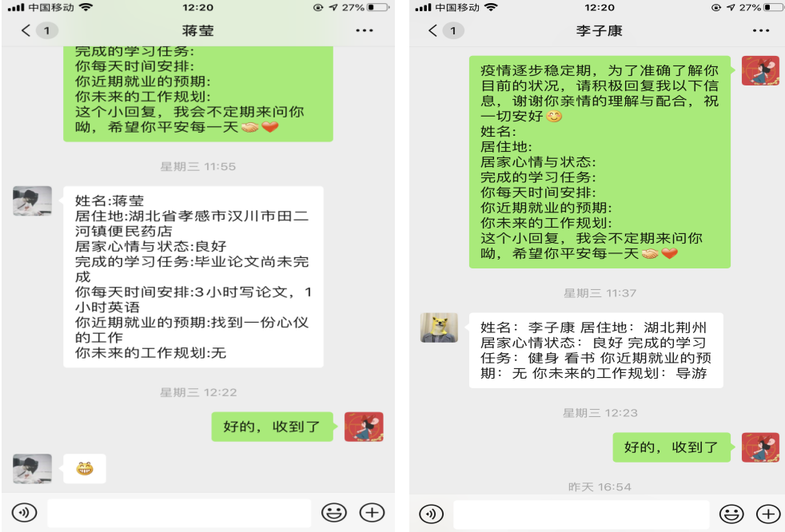Tap the grinning emoji message from 蒋莹
The width and height of the screenshot is (785, 532).
coord(85,468)
